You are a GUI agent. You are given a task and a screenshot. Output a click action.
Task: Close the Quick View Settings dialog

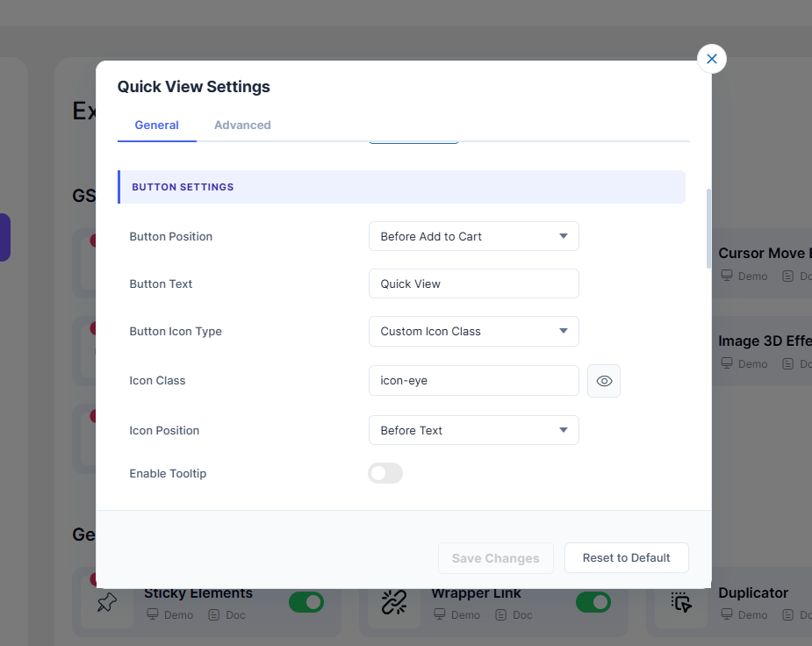711,59
